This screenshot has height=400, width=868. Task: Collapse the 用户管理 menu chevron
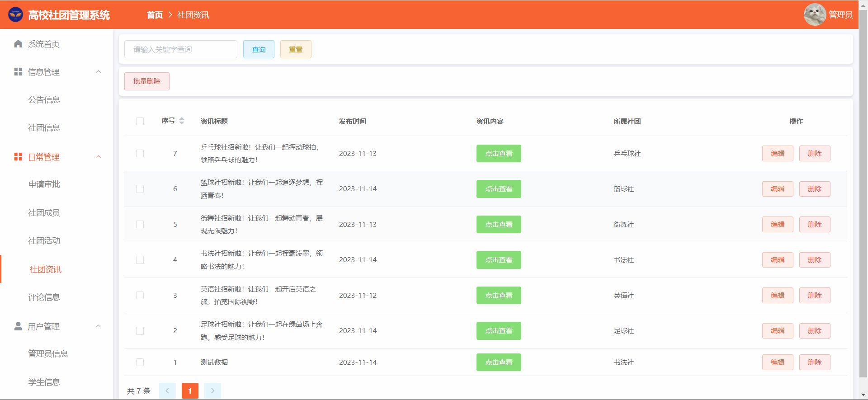click(x=98, y=326)
